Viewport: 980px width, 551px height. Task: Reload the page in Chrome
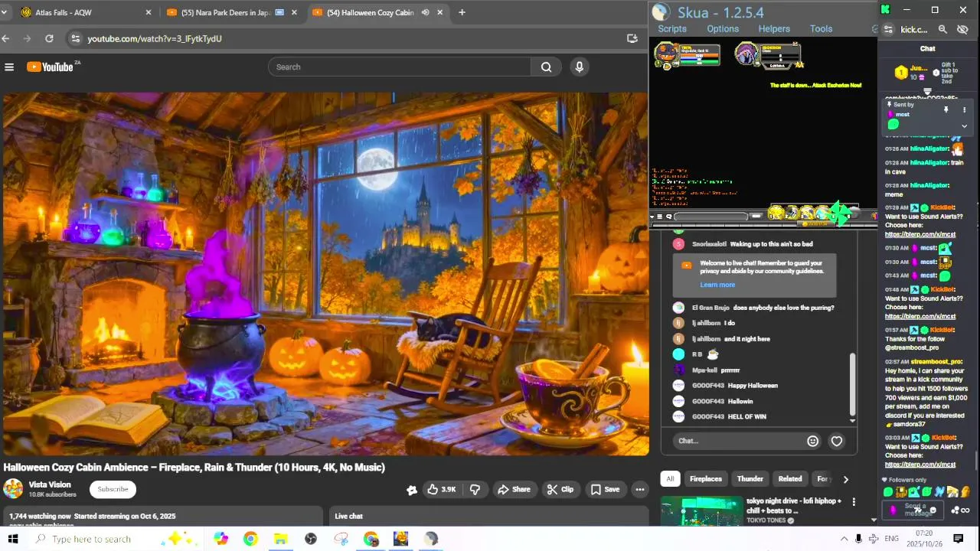click(49, 38)
